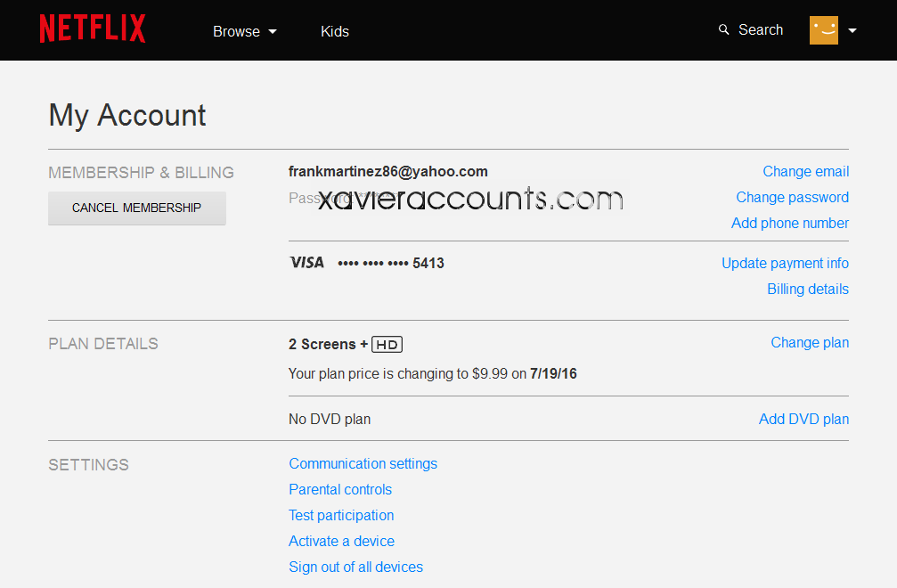
Task: Open Update payment info link
Action: [x=785, y=263]
